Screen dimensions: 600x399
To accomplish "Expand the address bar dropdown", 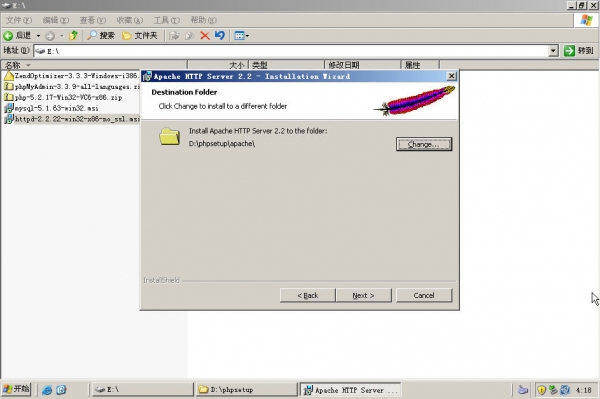I will (x=553, y=50).
